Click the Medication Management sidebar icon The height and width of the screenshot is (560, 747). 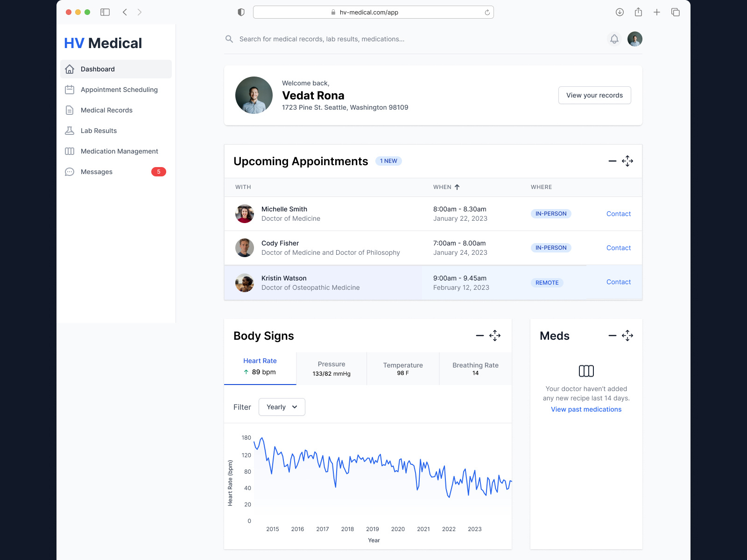pos(69,151)
